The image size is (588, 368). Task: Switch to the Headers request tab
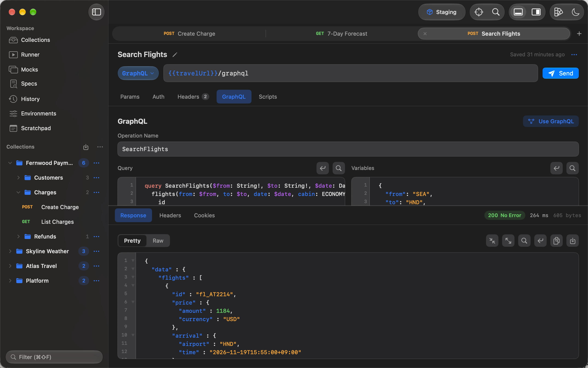[x=193, y=97]
